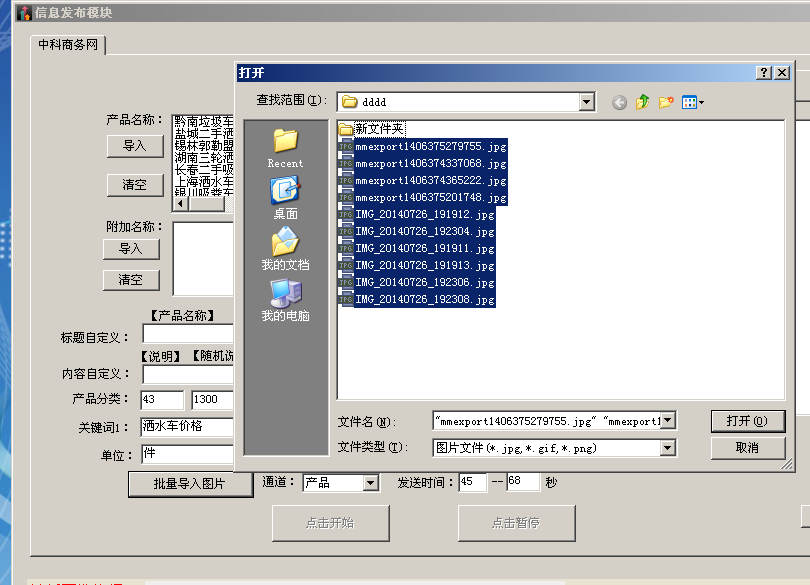Screen dimensions: 810x585
Task: Create a new folder via toolbar icon
Action: [x=665, y=102]
